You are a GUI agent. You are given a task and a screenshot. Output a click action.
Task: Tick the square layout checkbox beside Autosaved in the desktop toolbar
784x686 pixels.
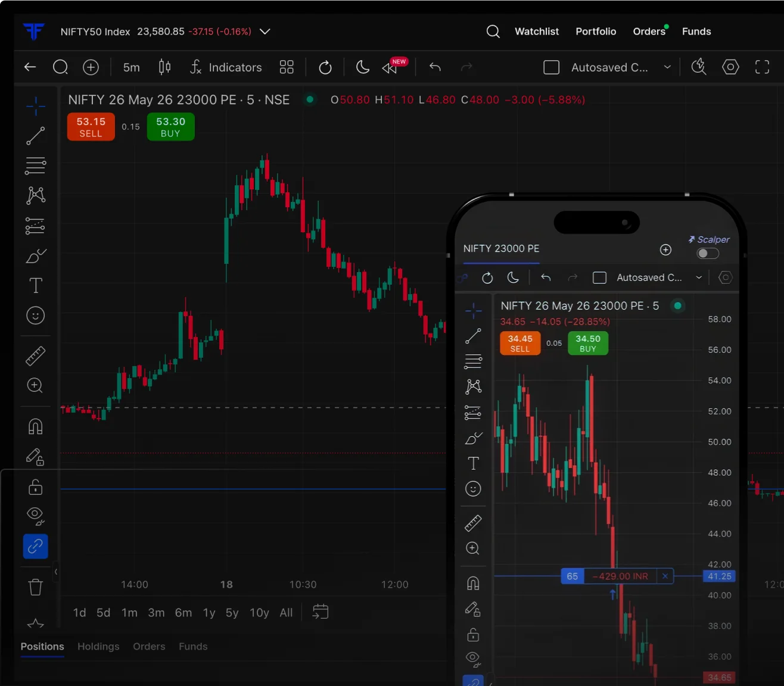[x=552, y=67]
